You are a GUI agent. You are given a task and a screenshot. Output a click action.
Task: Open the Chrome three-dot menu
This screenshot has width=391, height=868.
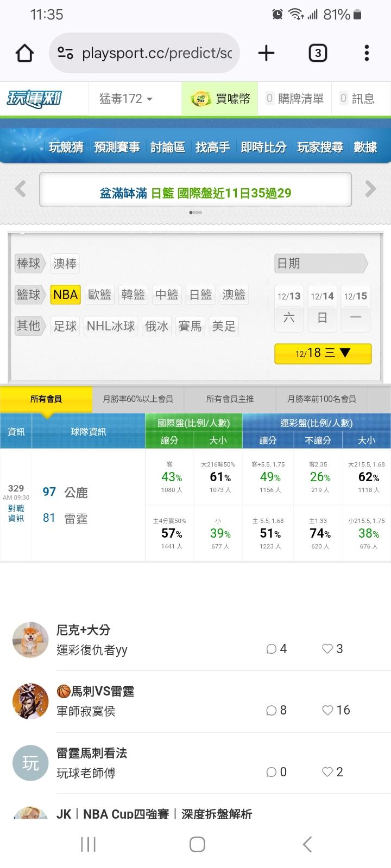[x=367, y=53]
